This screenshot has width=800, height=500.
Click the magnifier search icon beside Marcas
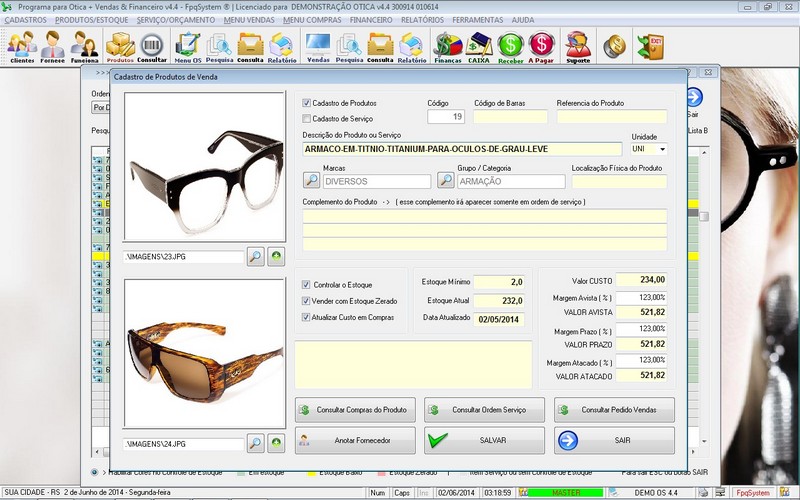pos(312,181)
